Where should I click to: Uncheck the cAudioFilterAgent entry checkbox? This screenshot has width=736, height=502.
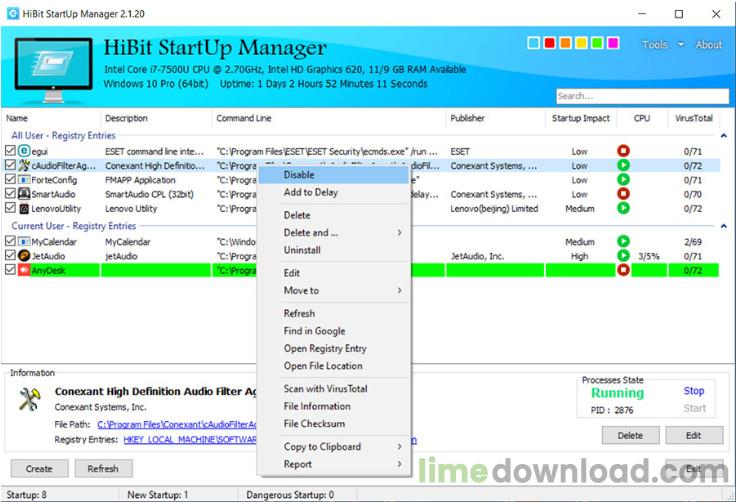(10, 165)
